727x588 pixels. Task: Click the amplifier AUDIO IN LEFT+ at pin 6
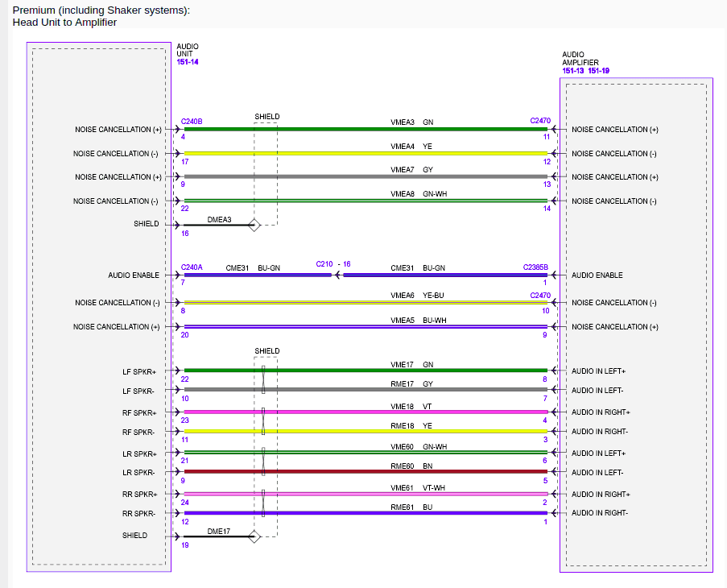point(598,453)
